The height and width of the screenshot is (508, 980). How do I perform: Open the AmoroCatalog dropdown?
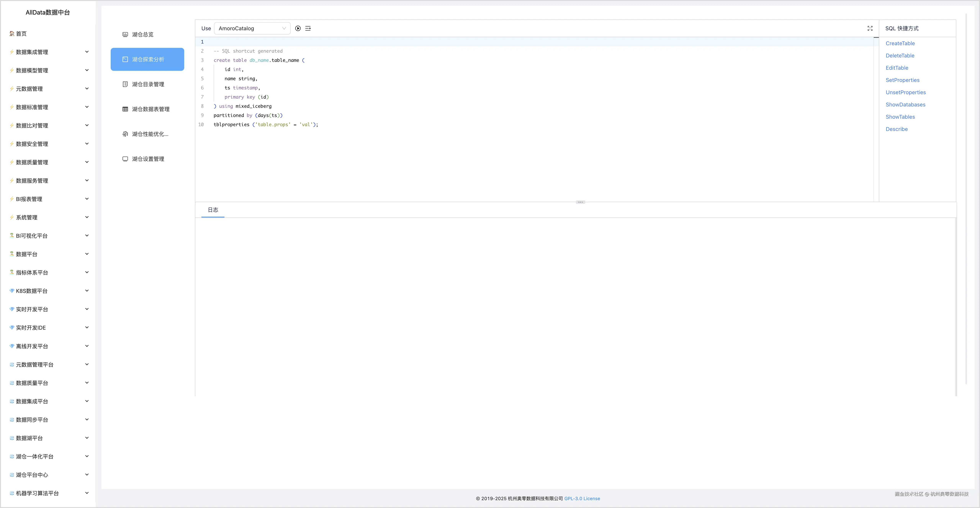click(x=252, y=29)
